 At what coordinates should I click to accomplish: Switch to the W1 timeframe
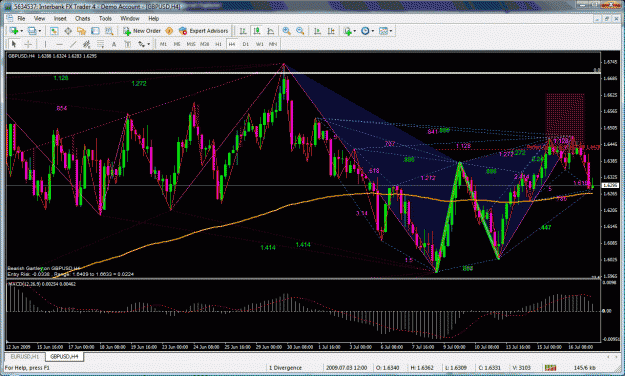259,44
